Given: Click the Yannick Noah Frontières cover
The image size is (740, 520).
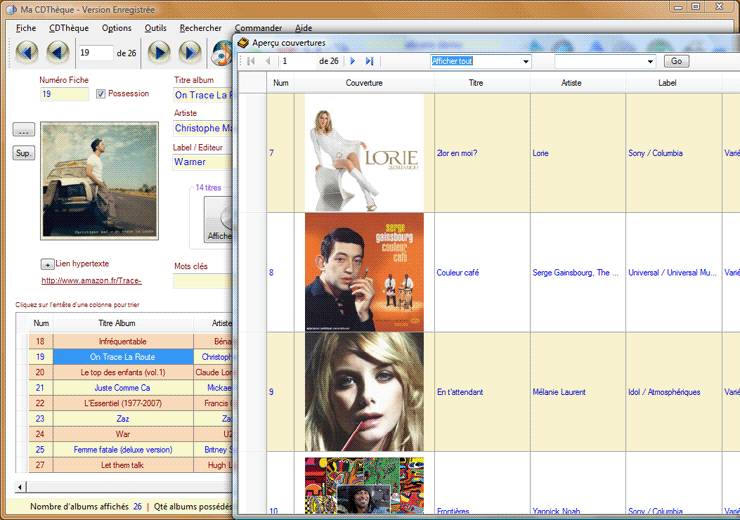Looking at the screenshot, I should 364,485.
